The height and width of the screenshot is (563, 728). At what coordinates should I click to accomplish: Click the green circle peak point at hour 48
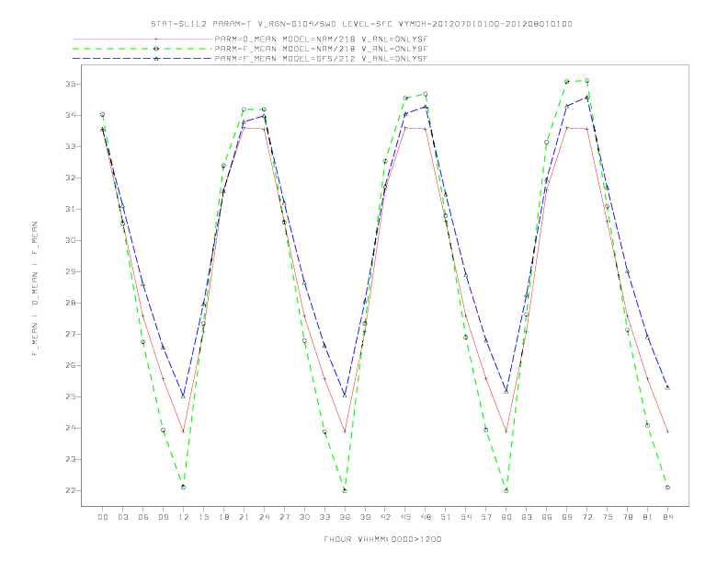pos(426,94)
